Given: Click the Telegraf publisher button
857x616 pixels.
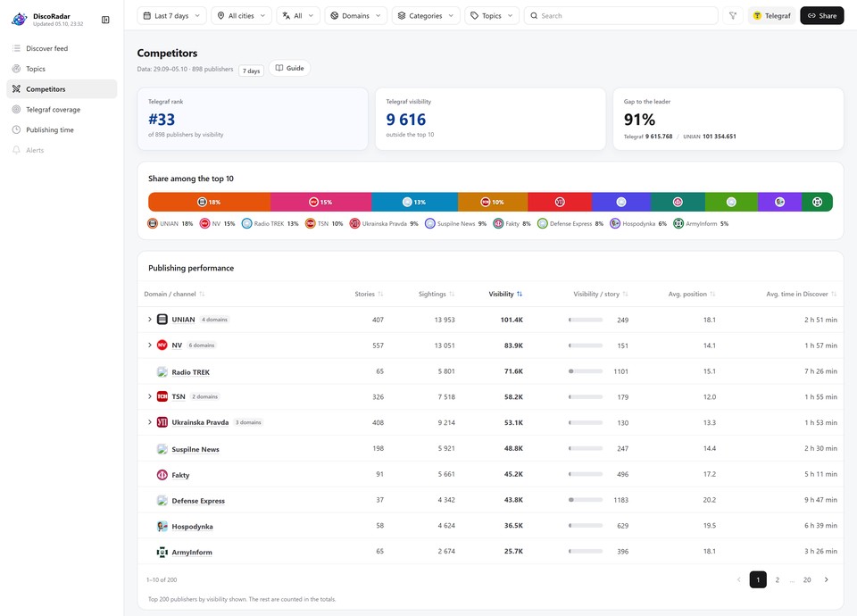Looking at the screenshot, I should 771,16.
